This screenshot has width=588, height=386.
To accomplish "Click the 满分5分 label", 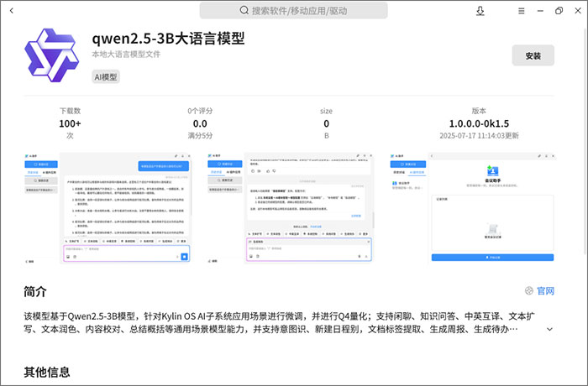I will pyautogui.click(x=200, y=136).
